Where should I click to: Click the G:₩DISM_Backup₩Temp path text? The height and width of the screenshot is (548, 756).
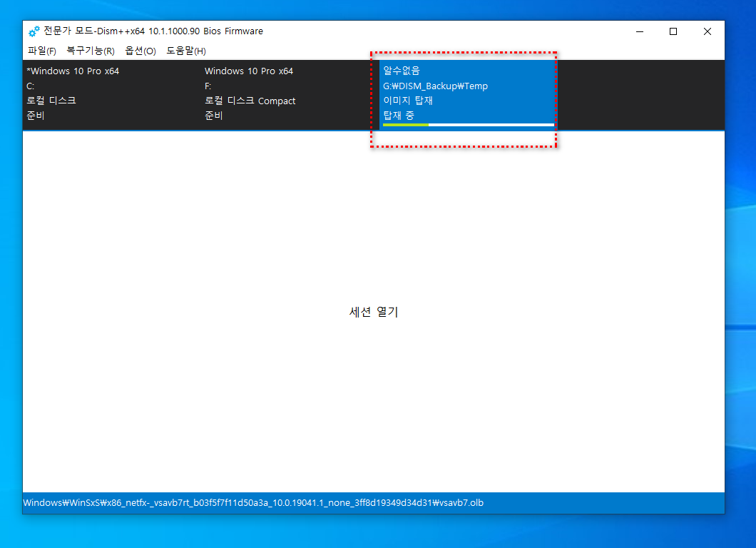[x=435, y=86]
